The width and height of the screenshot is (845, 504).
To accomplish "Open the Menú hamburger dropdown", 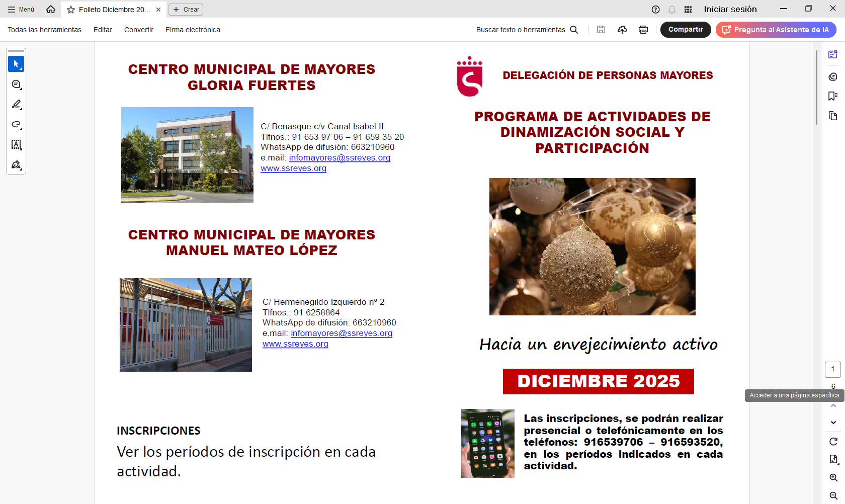I will click(21, 10).
